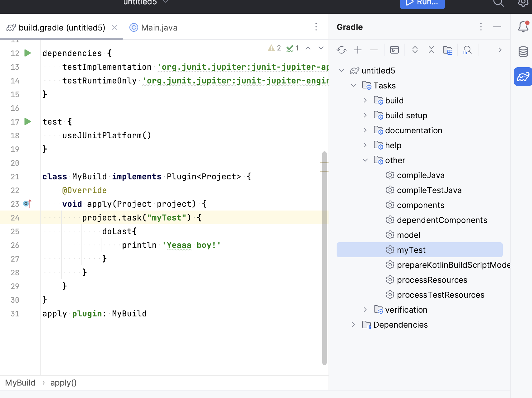Screen dimensions: 532x398
Task: Collapse Tasks node in Gradle tree
Action: pyautogui.click(x=353, y=85)
